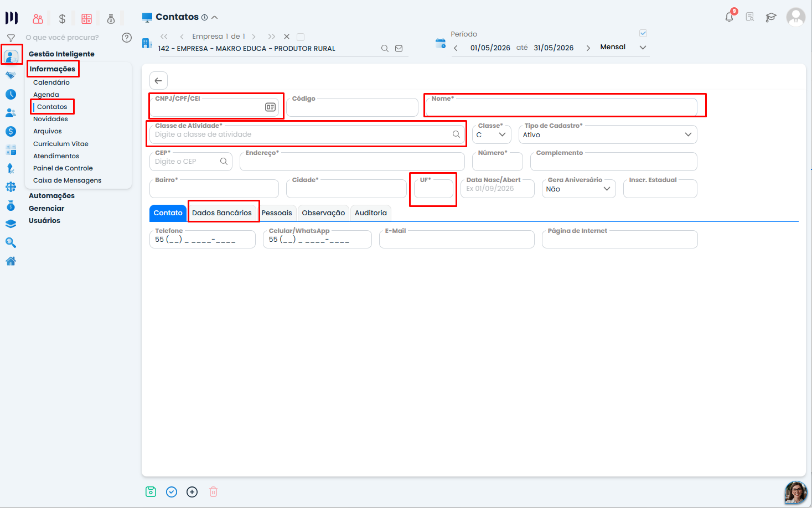Image resolution: width=812 pixels, height=508 pixels.
Task: Switch to Observação tab
Action: click(x=323, y=213)
